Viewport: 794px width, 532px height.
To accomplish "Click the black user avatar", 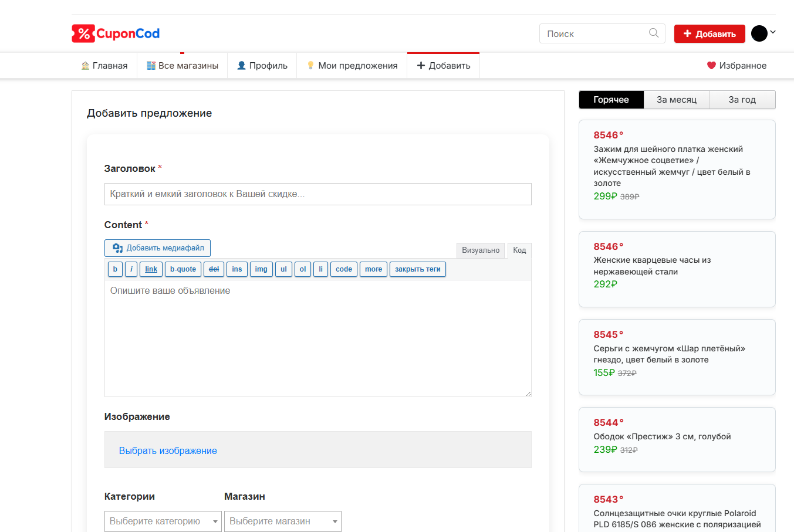I will (x=759, y=33).
